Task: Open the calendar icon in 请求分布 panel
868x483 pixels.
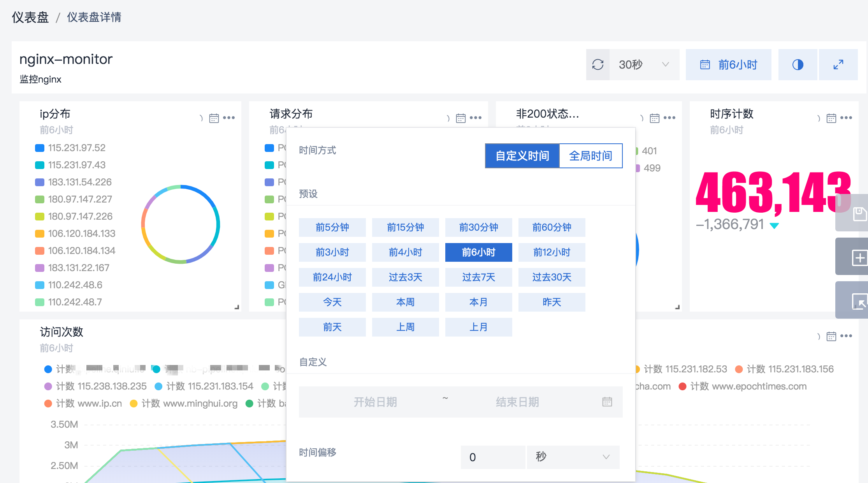Action: (461, 118)
